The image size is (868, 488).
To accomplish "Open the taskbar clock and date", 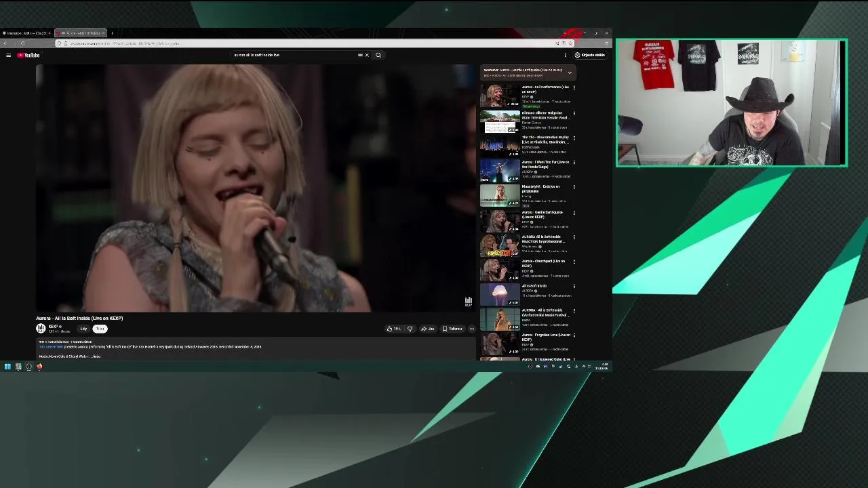I will (x=601, y=367).
